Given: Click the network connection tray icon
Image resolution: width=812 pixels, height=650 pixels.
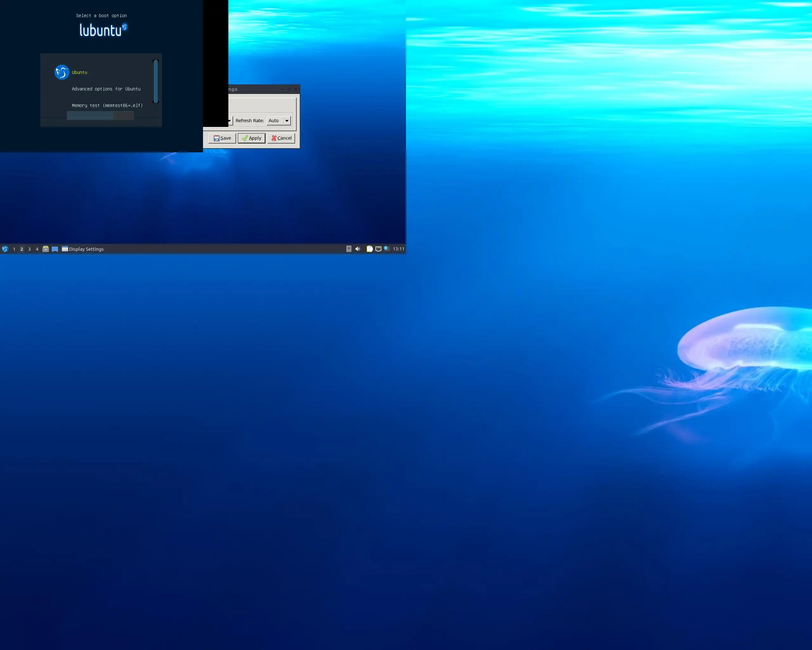Looking at the screenshot, I should (378, 249).
